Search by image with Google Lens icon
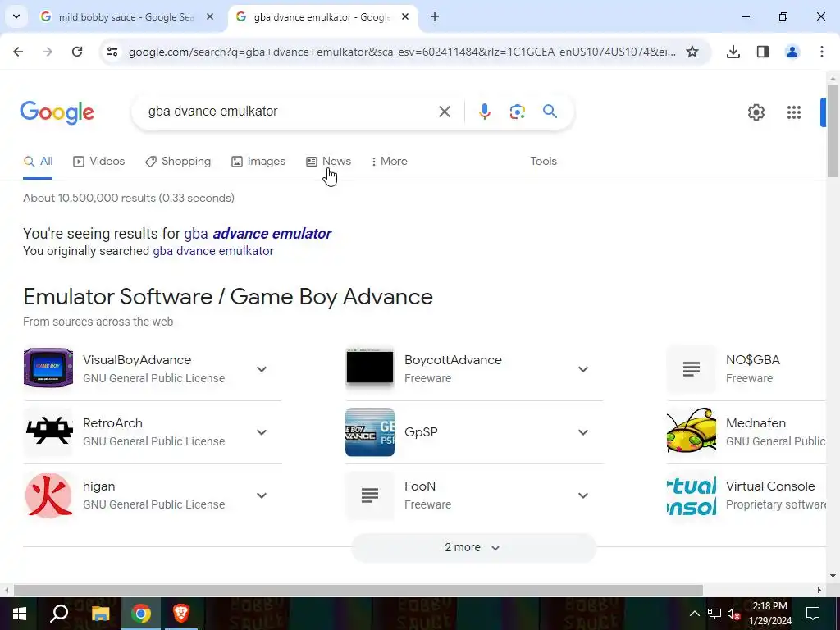The image size is (840, 630). (x=517, y=112)
